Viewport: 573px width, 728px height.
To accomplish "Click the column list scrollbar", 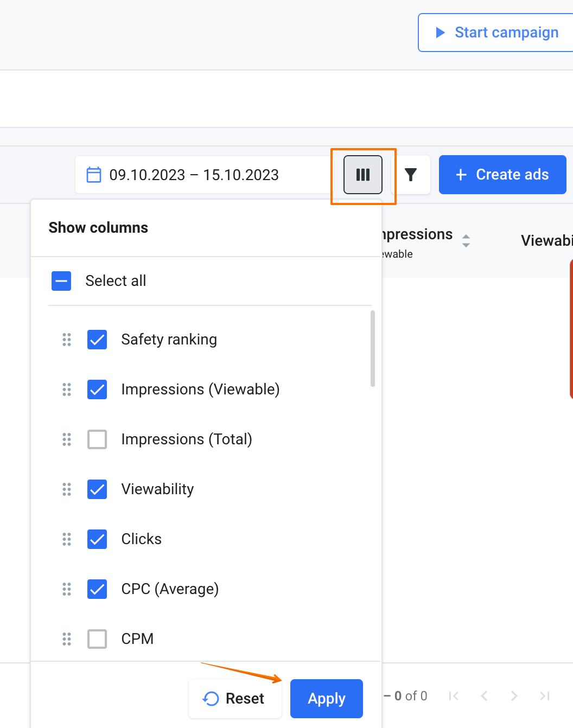I will click(x=373, y=348).
